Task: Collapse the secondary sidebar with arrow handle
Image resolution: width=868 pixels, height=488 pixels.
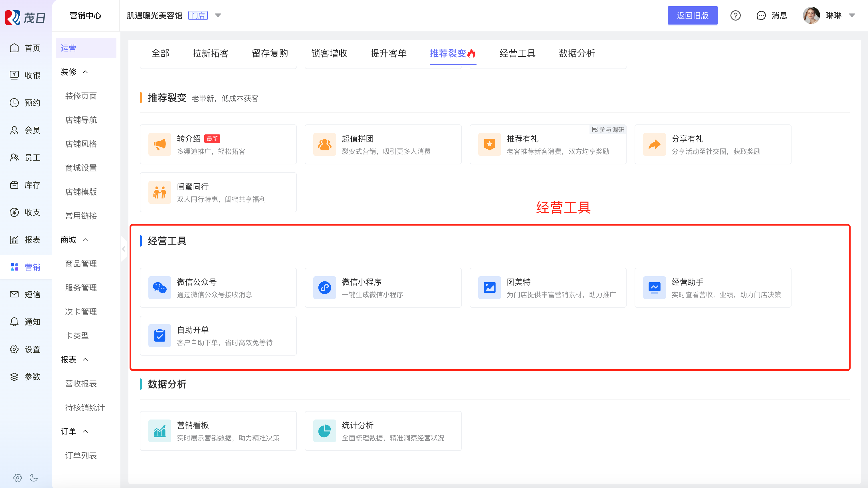Action: [124, 249]
